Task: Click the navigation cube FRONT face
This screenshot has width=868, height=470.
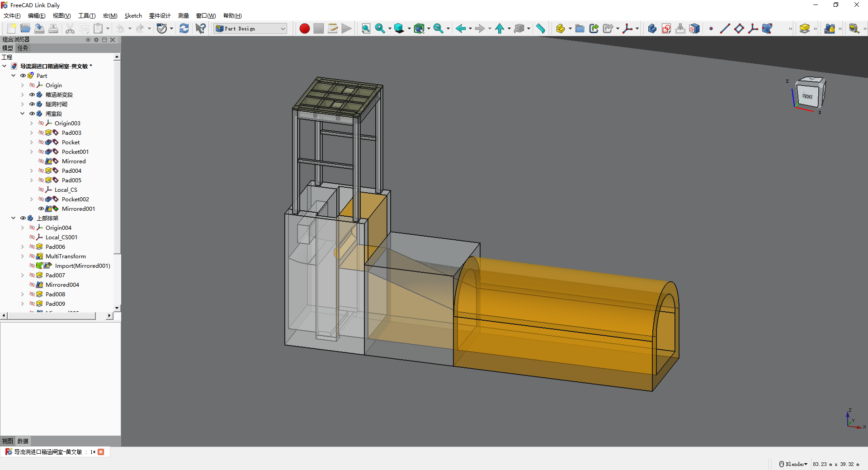Action: tap(807, 96)
